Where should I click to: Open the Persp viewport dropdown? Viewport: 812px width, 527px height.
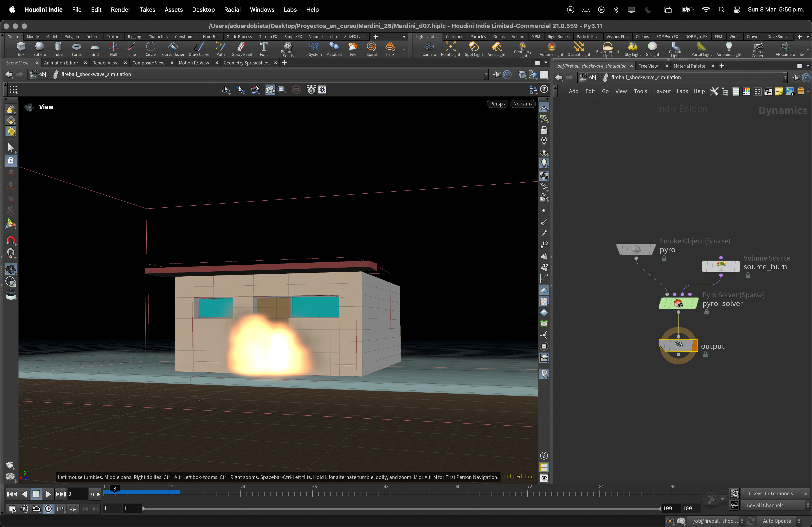click(497, 104)
